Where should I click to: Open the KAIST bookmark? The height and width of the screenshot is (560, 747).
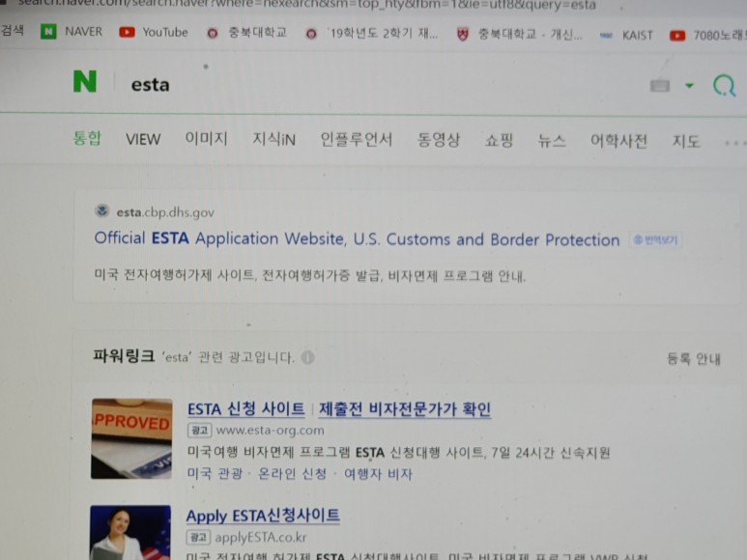626,36
